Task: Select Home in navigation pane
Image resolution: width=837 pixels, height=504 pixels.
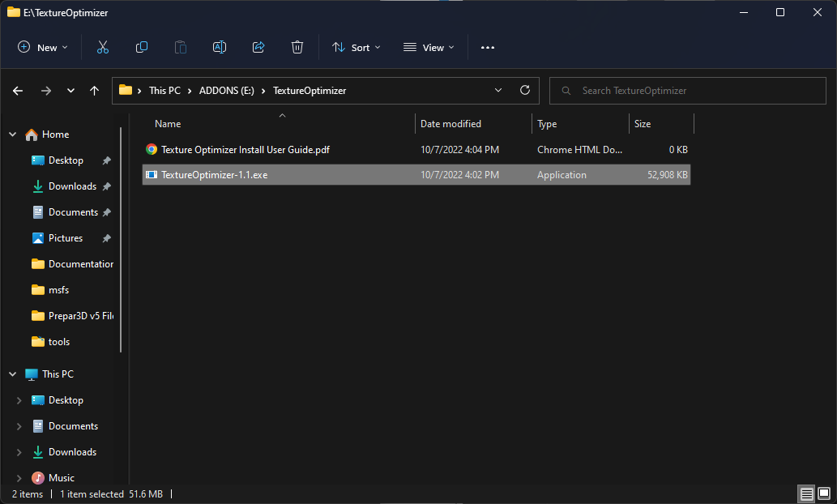Action: coord(56,135)
